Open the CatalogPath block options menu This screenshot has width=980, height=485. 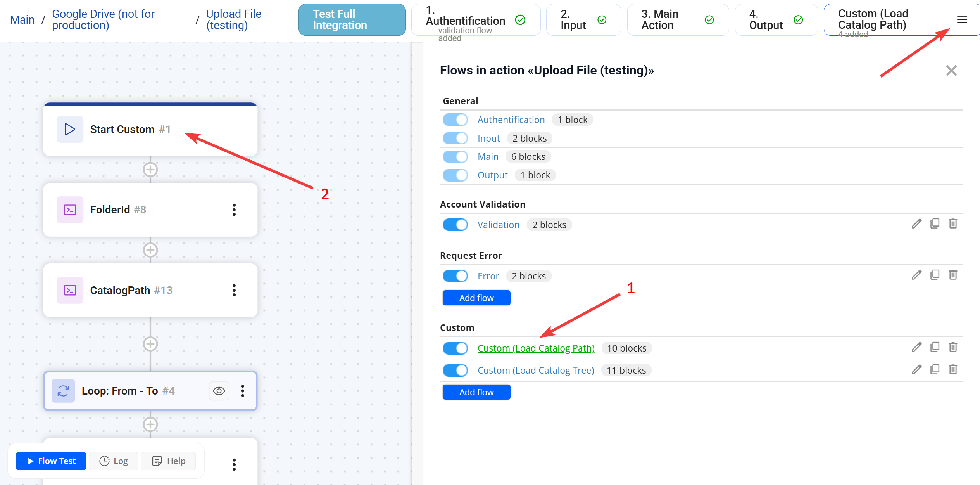pos(234,290)
